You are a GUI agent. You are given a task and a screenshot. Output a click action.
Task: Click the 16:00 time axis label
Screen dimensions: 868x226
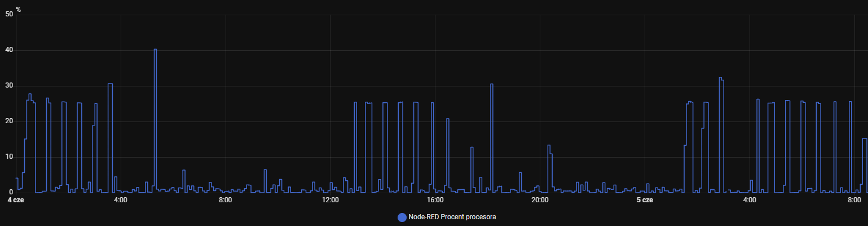click(435, 200)
